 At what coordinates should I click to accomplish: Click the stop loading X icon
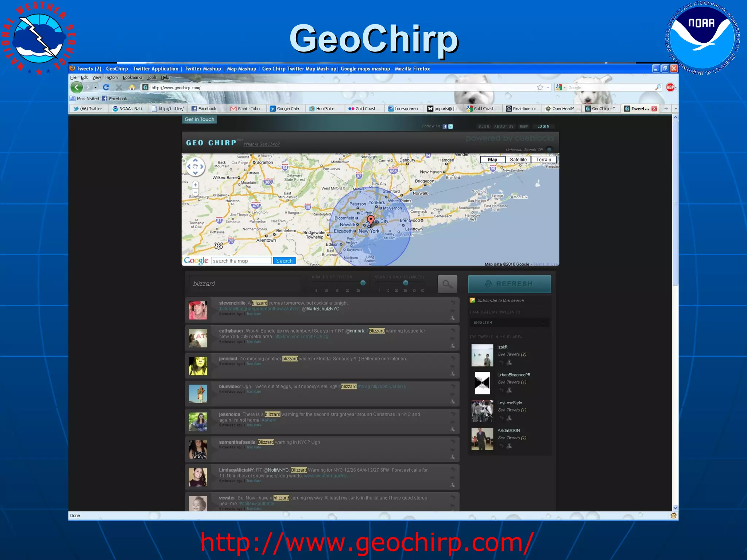tap(119, 87)
